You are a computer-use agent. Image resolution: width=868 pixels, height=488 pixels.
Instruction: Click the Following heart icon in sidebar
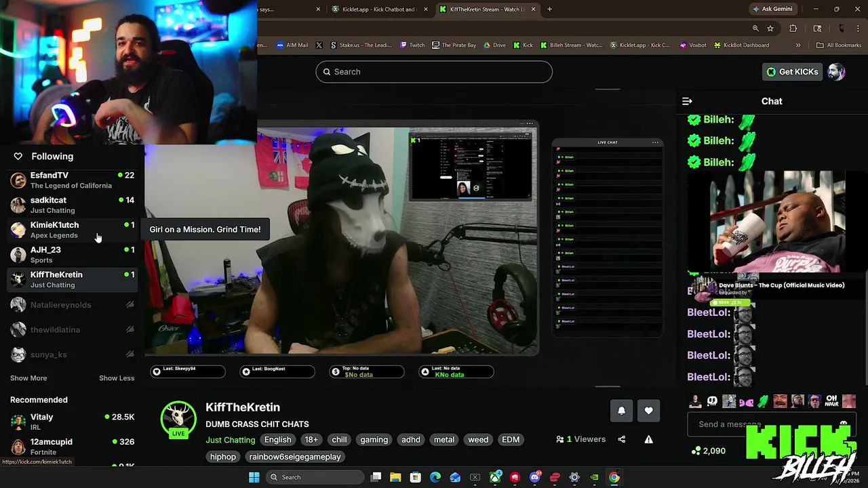pyautogui.click(x=18, y=157)
